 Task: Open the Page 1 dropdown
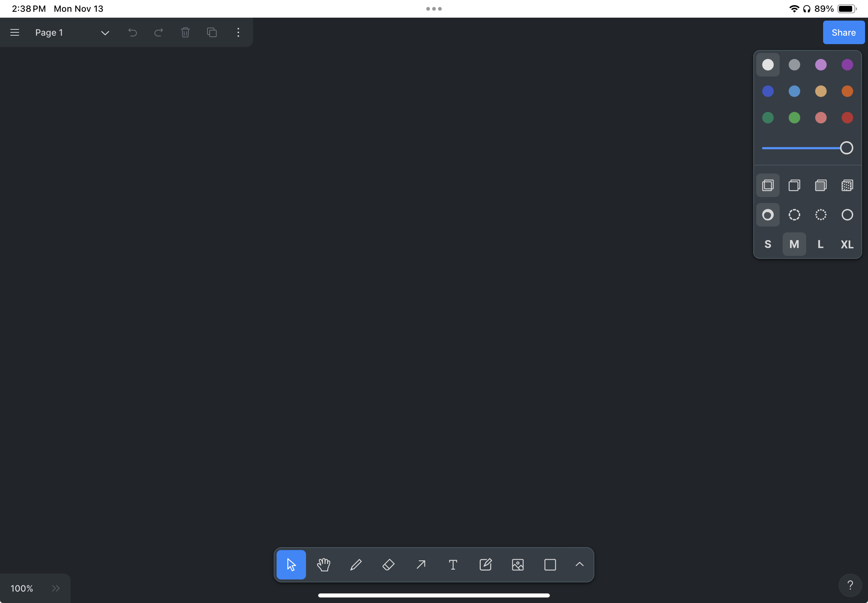point(105,32)
